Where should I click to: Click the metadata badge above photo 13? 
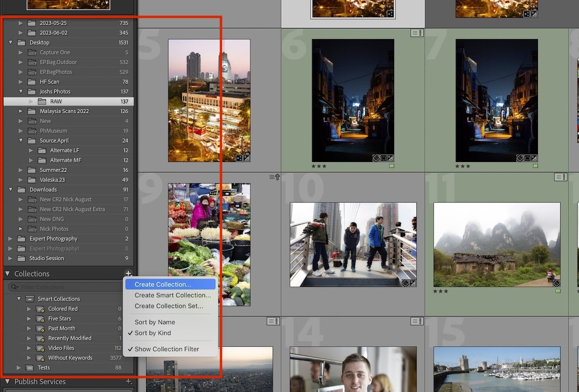pos(273,321)
